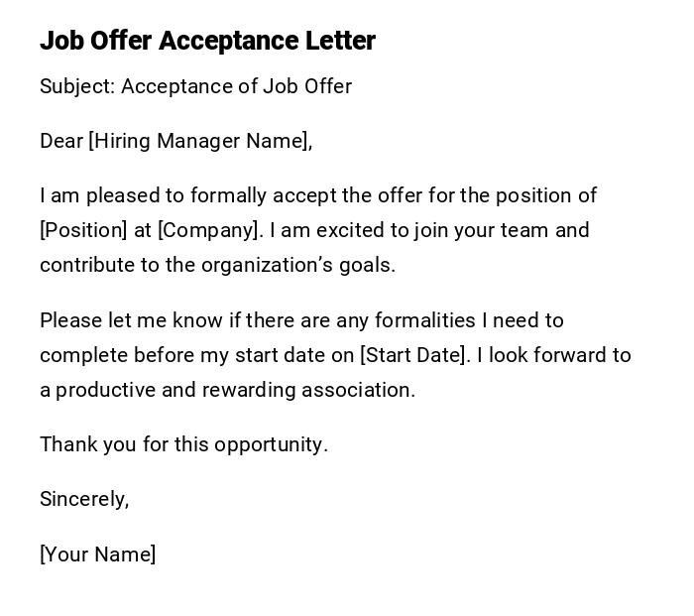Click the [Hiring Manager Name] placeholder

point(200,141)
